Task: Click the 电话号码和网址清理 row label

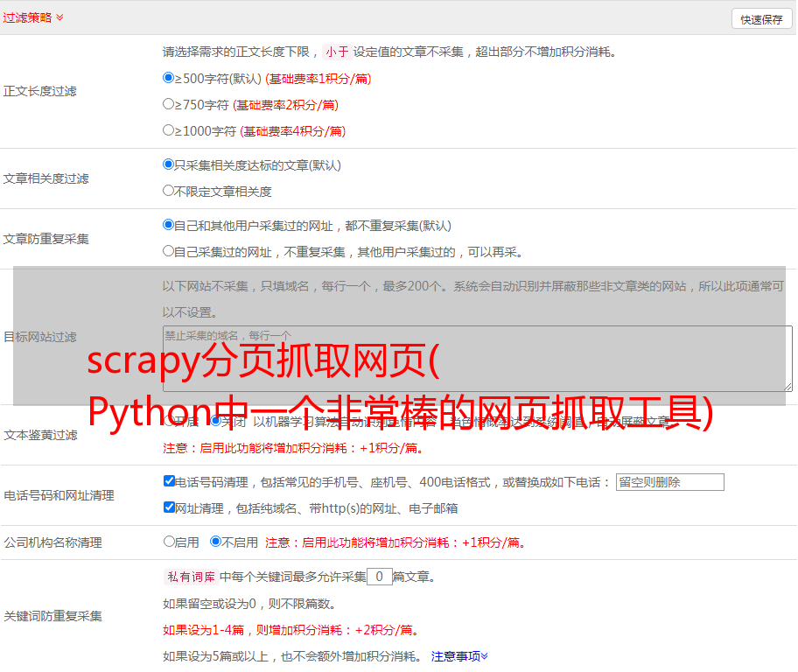Action: (59, 495)
